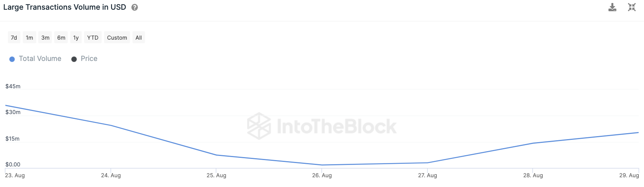Download the chart data
The width and height of the screenshot is (644, 187).
point(612,7)
